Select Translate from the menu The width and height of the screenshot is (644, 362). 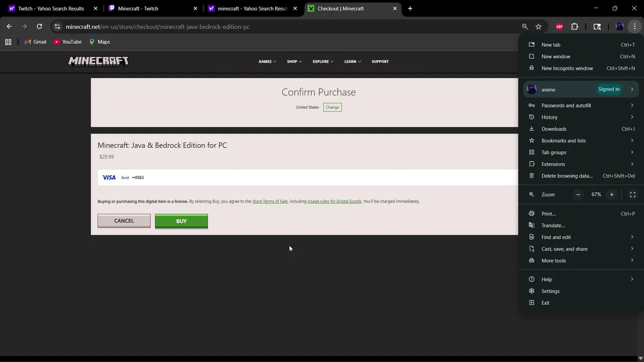pyautogui.click(x=581, y=225)
